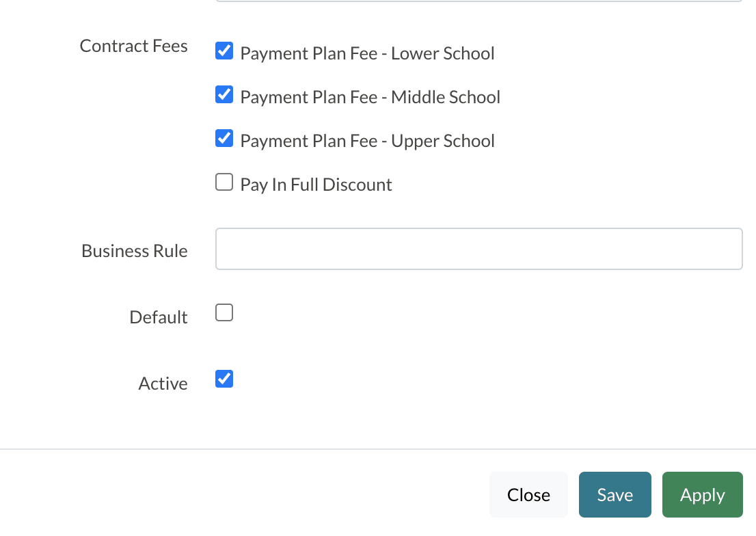Viewport: 756px width, 536px height.
Task: Click the divider line above the footer buttons
Action: (x=378, y=449)
